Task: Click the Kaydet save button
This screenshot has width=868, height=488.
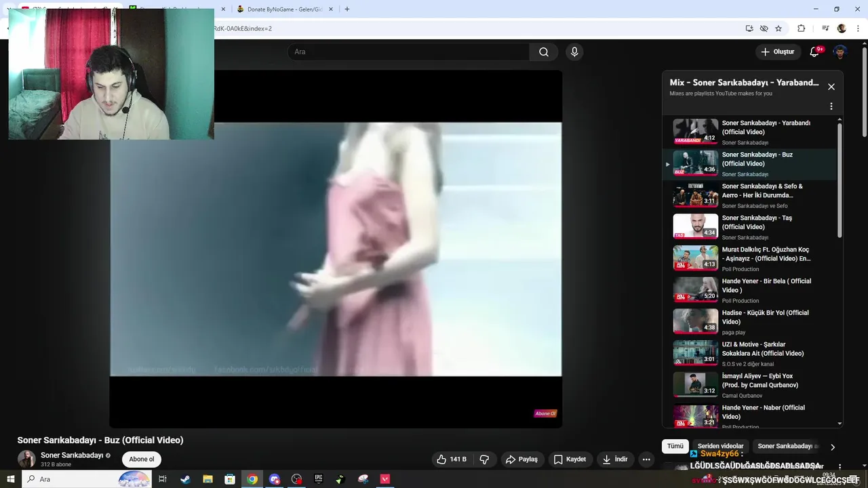Action: 570,460
